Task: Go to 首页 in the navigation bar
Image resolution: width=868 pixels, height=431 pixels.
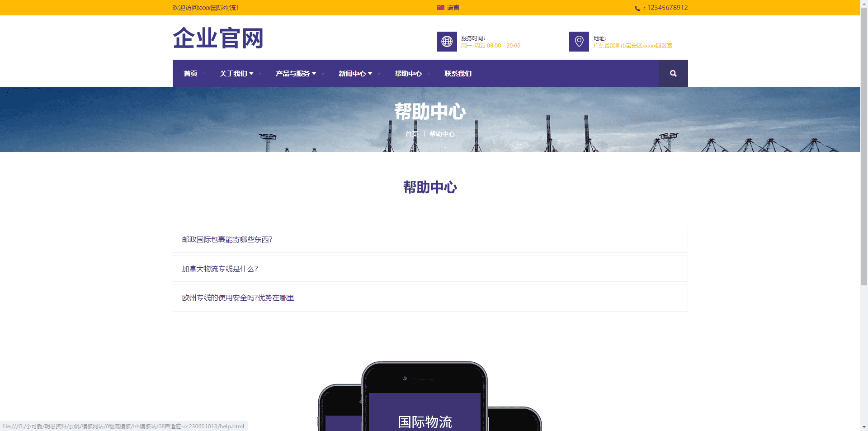Action: 190,73
